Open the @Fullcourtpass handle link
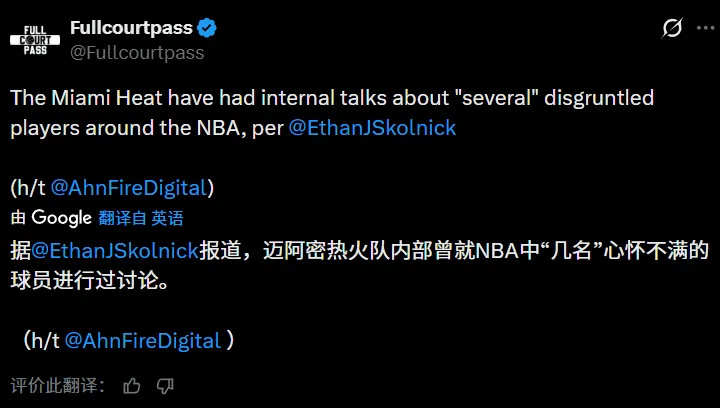 click(x=136, y=52)
